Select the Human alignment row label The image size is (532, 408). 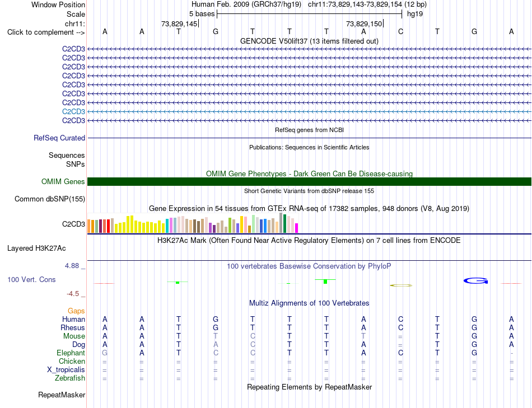[73, 319]
